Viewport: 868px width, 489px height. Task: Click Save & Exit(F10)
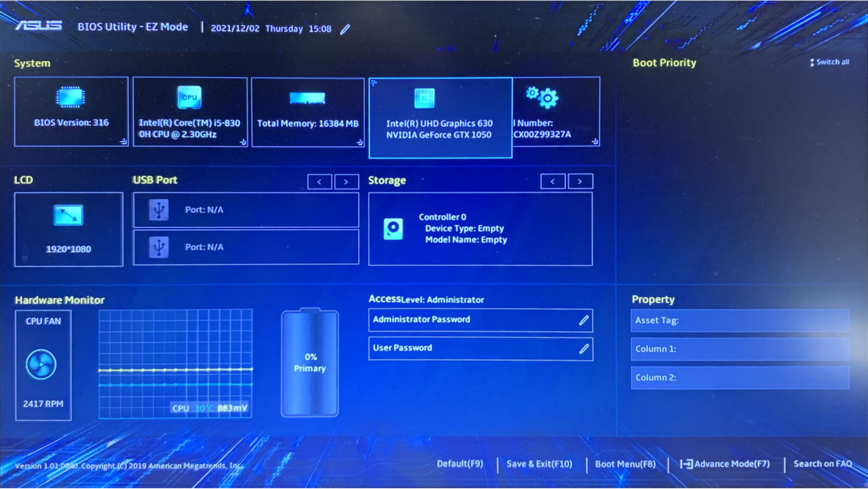[539, 464]
